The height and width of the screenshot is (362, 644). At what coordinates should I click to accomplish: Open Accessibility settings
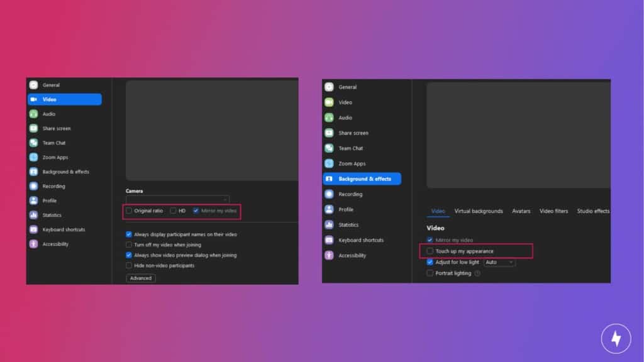[x=64, y=244]
